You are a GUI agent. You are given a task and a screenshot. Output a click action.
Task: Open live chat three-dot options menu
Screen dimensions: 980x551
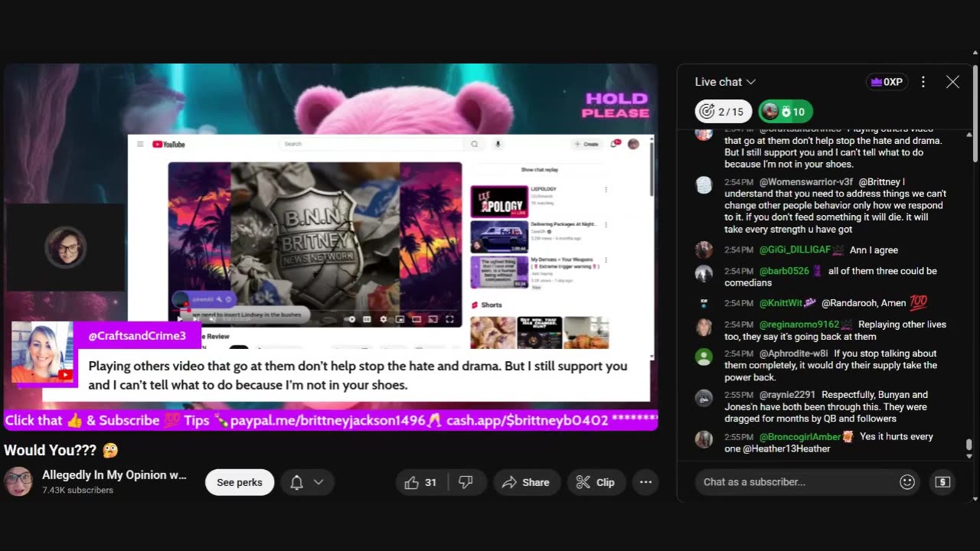pos(923,82)
